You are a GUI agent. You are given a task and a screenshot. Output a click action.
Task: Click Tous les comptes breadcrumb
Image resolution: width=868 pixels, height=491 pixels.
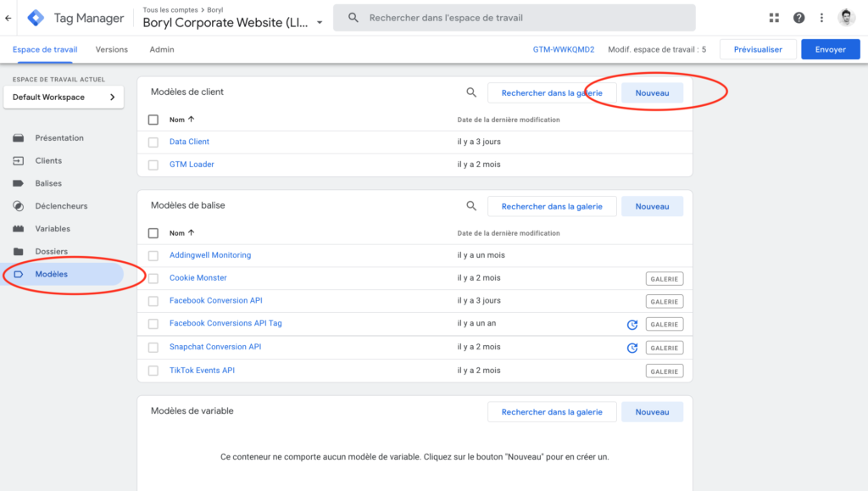170,10
